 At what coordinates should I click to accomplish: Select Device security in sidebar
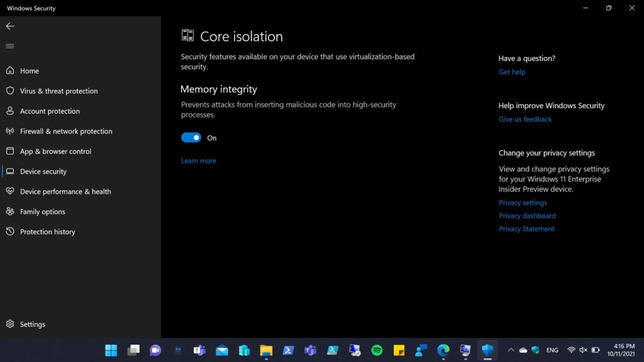tap(43, 172)
